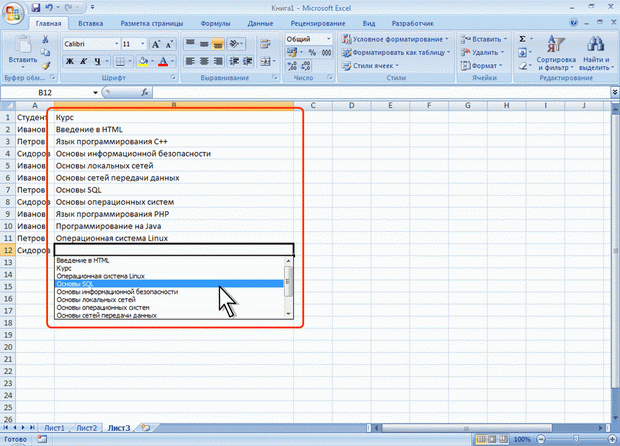Align text right
The width and height of the screenshot is (620, 446).
[x=218, y=61]
